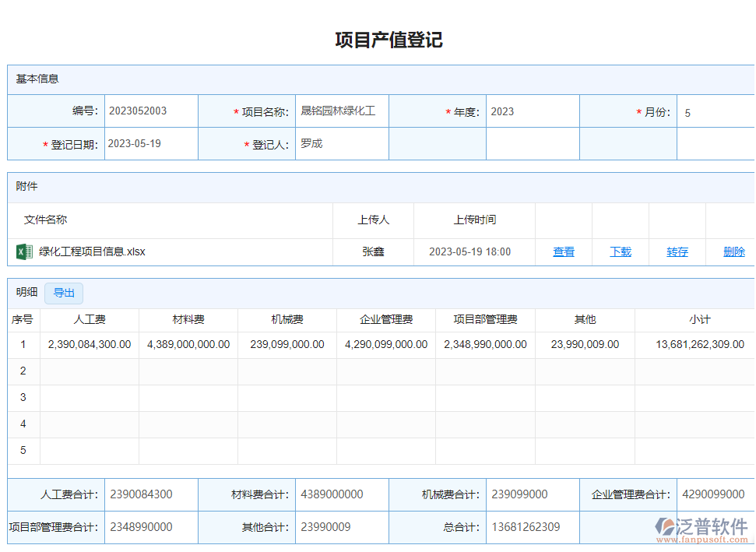This screenshot has height=552, width=756.
Task: Click the 登记人 field showing 罗成
Action: [341, 144]
